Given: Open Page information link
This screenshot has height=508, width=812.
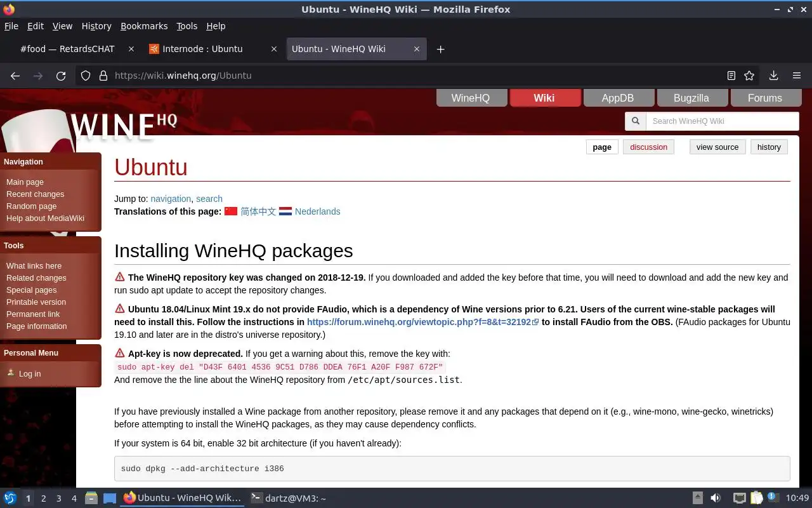Looking at the screenshot, I should (x=36, y=326).
